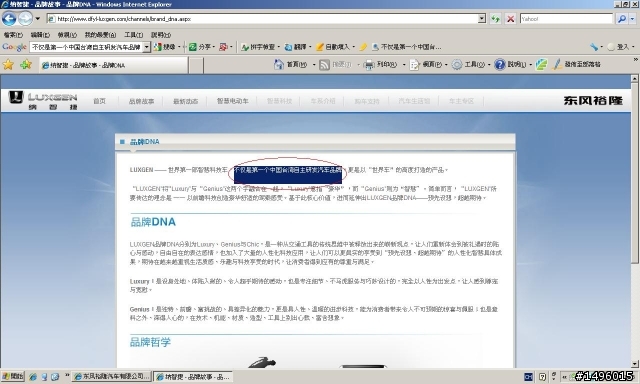640x384 pixels.
Task: Click Internet Explorer quick launch icon in taskbar
Action: point(33,377)
